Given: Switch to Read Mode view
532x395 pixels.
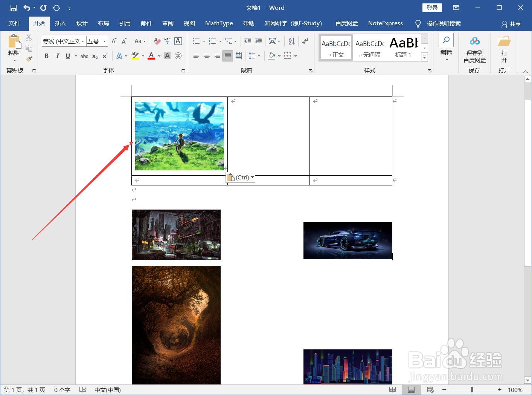Looking at the screenshot, I should (392, 390).
